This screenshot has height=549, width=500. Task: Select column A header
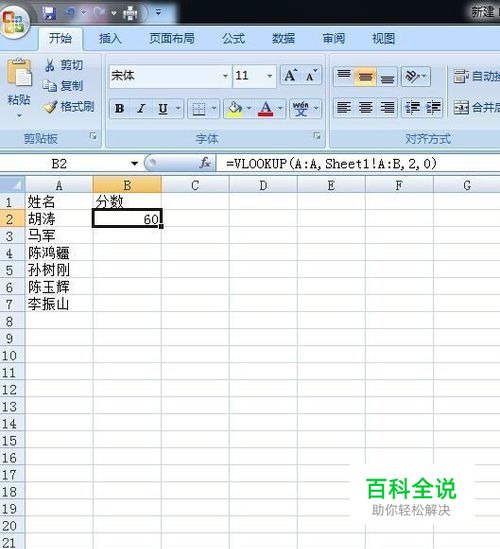59,185
